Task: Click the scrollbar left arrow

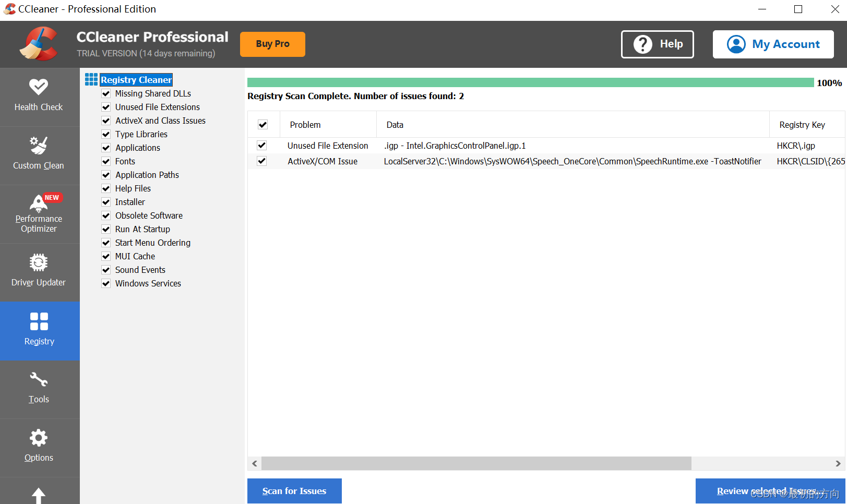Action: click(x=255, y=463)
